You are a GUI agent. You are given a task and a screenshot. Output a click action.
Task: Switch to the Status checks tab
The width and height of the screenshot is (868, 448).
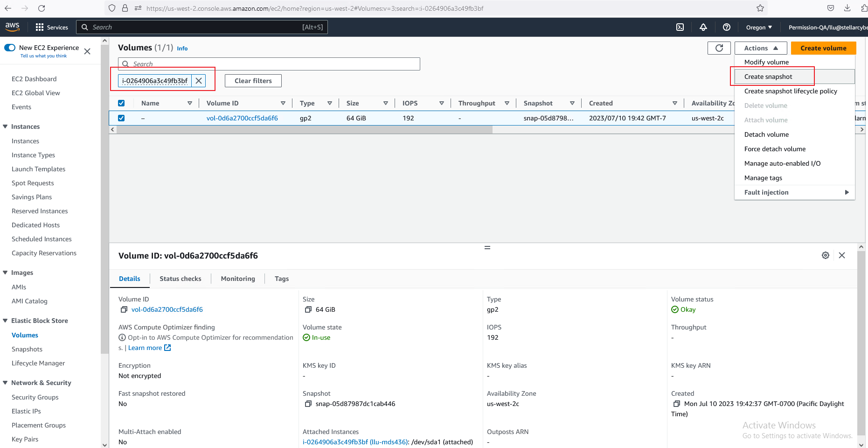point(180,279)
